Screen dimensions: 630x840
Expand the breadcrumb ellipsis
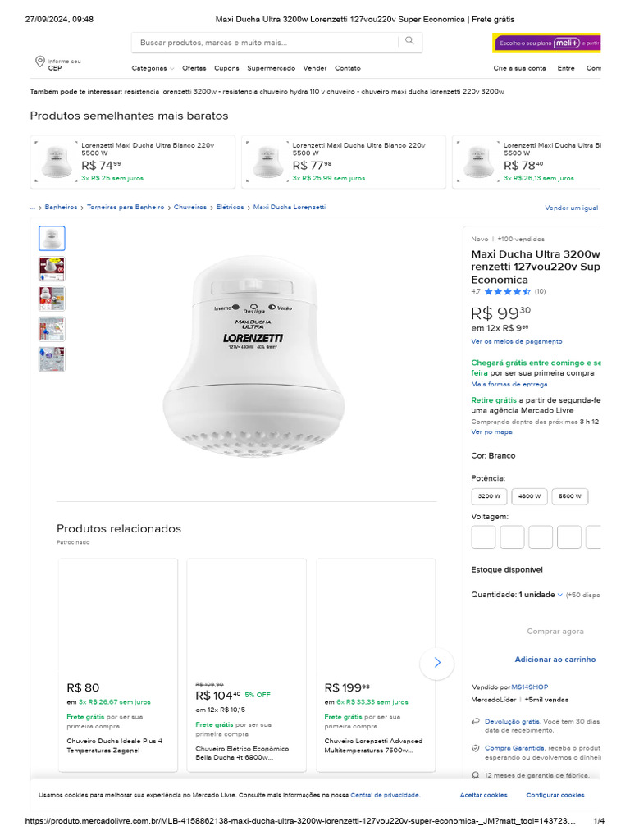click(x=33, y=208)
